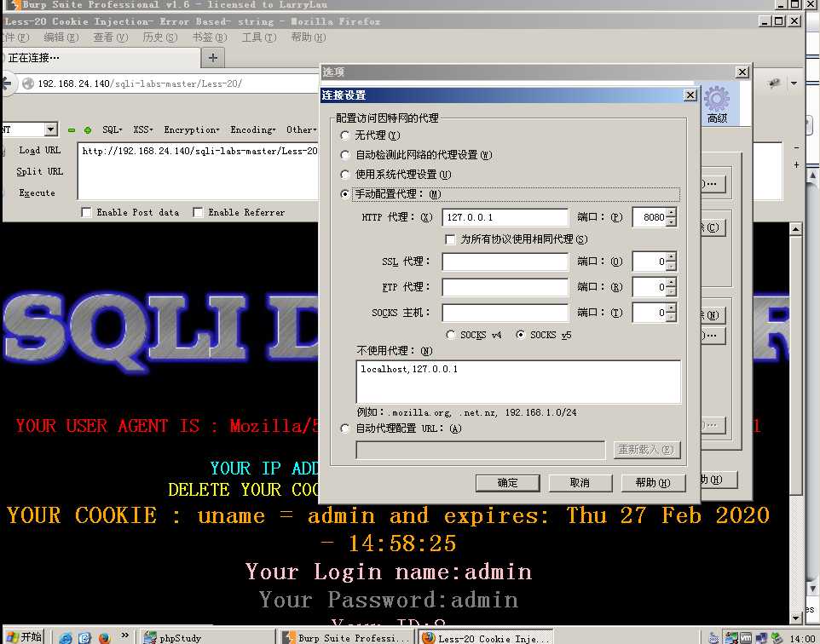Click the 确定 button in connection settings
The width and height of the screenshot is (820, 644).
point(507,483)
